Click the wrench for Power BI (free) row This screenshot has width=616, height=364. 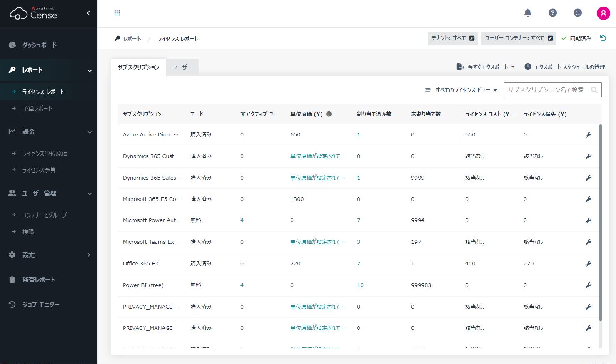(589, 285)
